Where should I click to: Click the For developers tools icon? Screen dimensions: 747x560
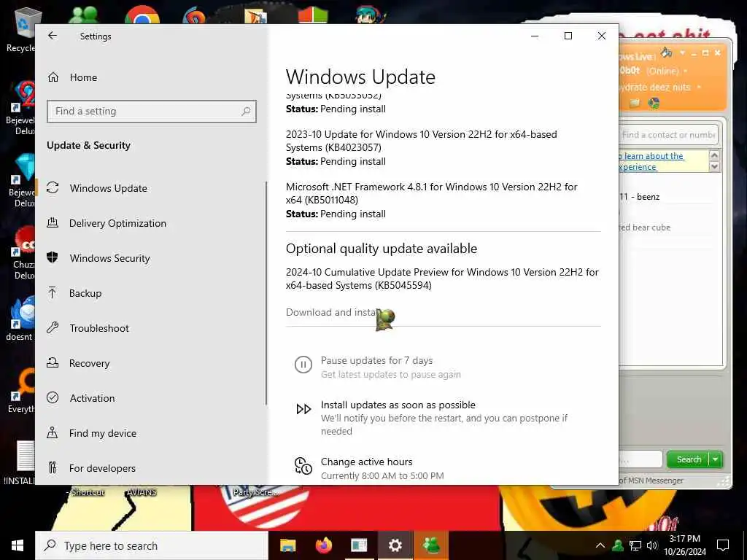pyautogui.click(x=53, y=467)
